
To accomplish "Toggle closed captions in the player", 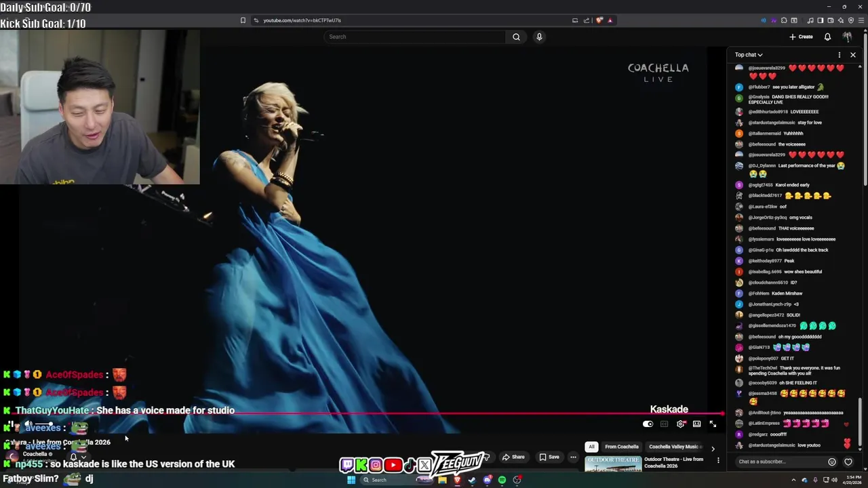I will (x=664, y=424).
